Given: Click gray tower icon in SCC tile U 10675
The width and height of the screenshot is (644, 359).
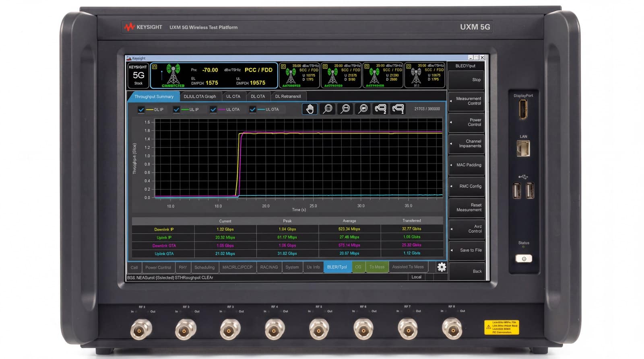Looking at the screenshot, I should click(x=416, y=76).
